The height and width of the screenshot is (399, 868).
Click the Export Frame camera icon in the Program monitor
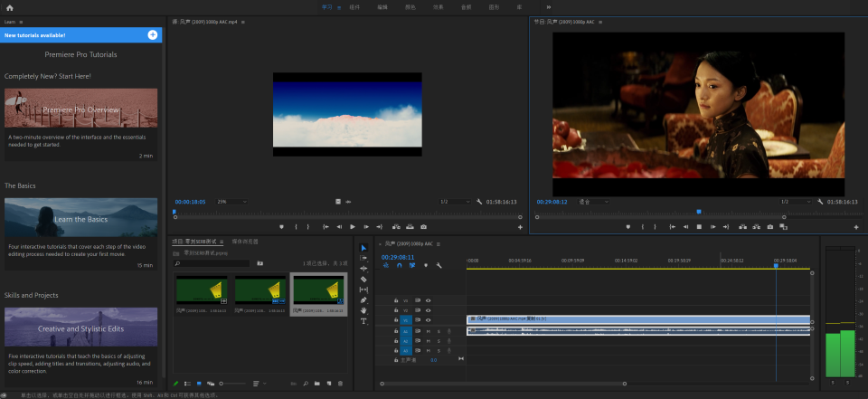pos(769,226)
